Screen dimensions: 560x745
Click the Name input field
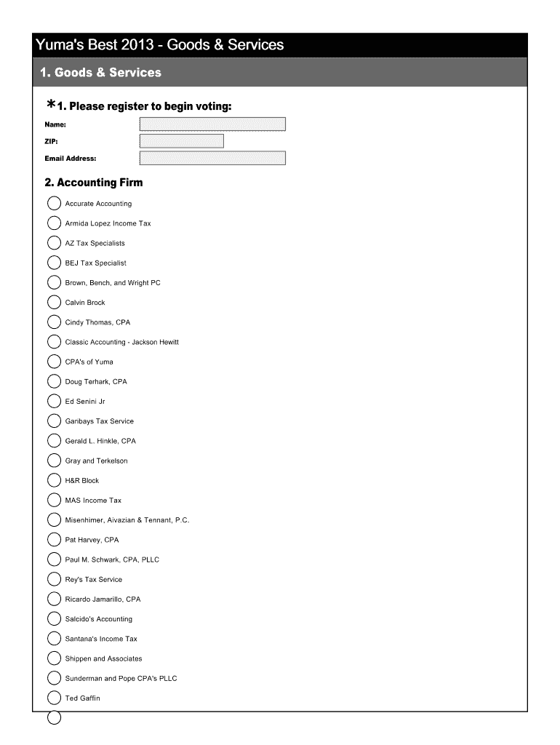click(x=212, y=124)
